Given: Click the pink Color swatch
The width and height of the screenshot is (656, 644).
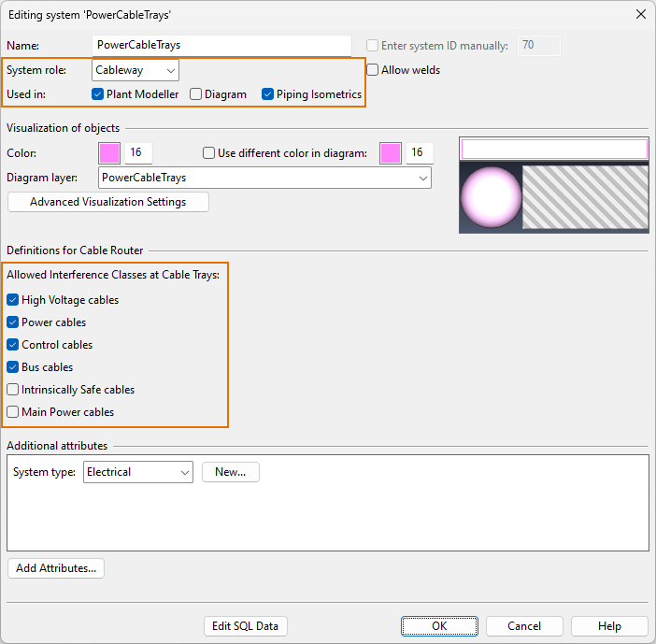Looking at the screenshot, I should coord(109,153).
